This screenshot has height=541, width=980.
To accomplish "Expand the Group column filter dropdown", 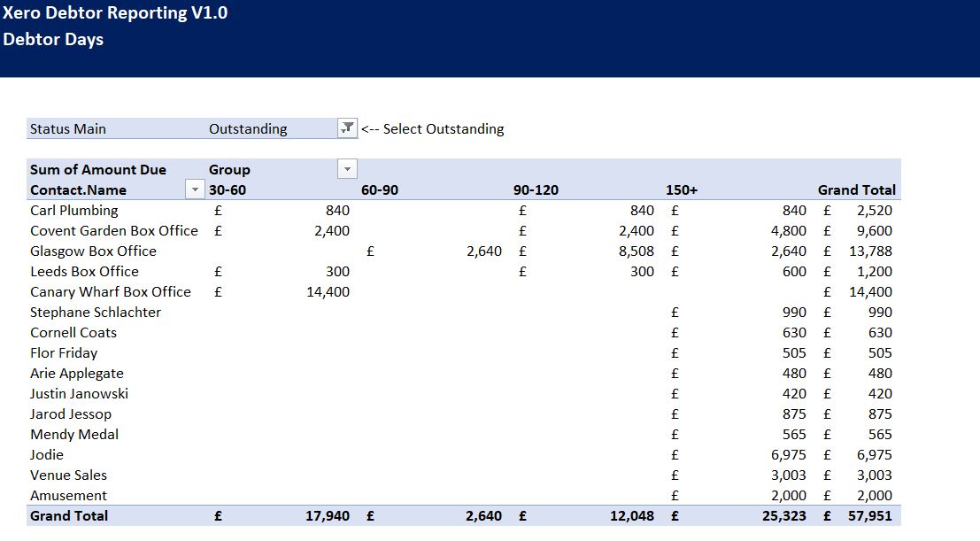I will [347, 169].
